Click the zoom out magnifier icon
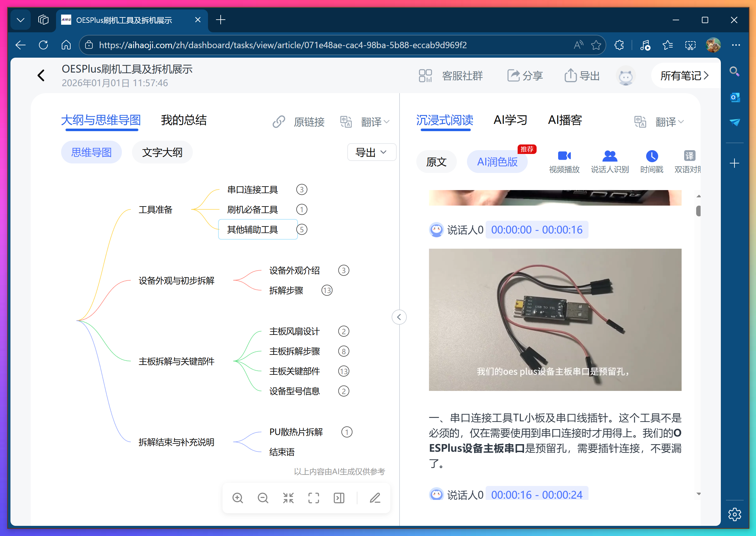 click(263, 498)
